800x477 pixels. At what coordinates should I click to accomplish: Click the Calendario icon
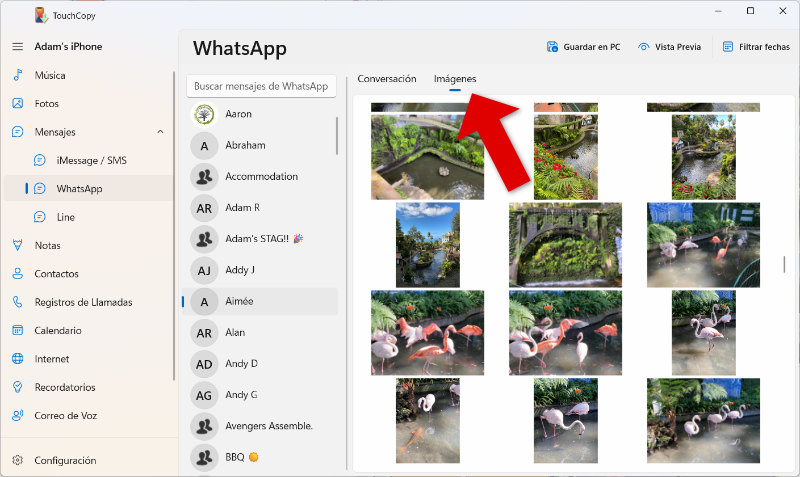[x=17, y=331]
